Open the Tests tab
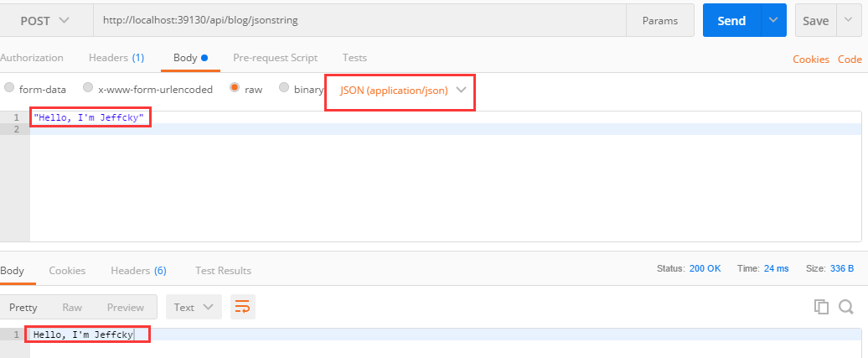This screenshot has height=358, width=868. 354,58
